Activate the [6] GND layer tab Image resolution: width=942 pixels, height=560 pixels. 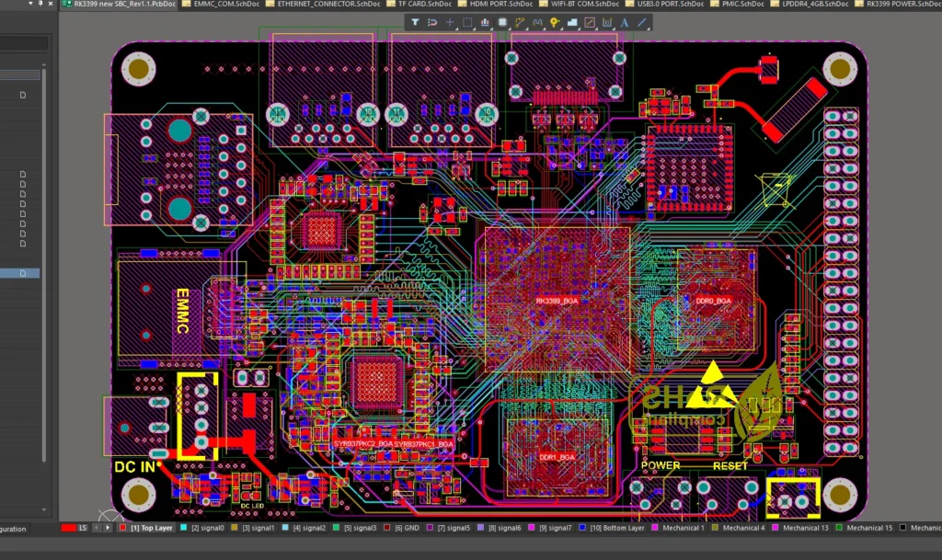pyautogui.click(x=406, y=528)
